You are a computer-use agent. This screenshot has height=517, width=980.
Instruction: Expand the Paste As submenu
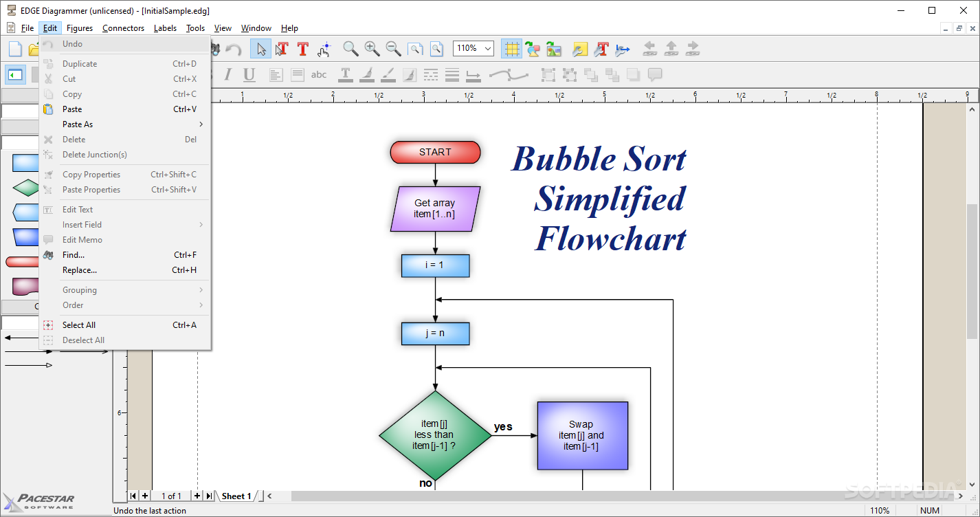(x=125, y=124)
